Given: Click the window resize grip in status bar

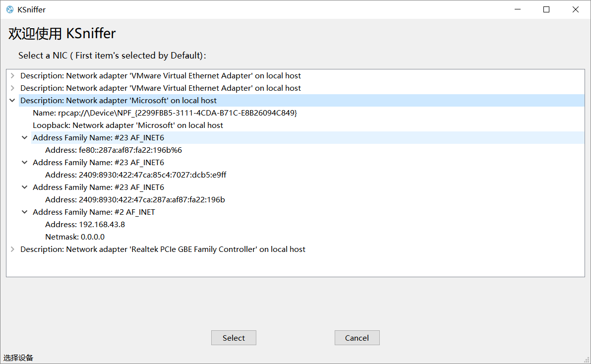Looking at the screenshot, I should (587, 360).
